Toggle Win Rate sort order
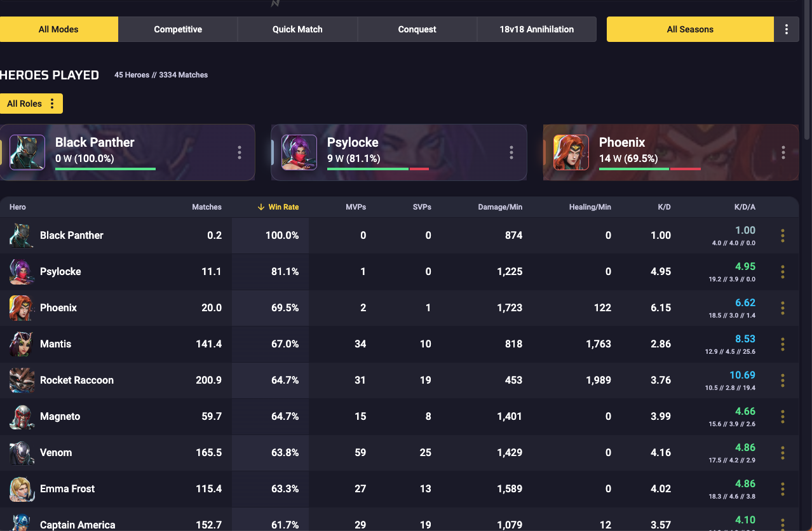This screenshot has height=531, width=812. click(278, 207)
